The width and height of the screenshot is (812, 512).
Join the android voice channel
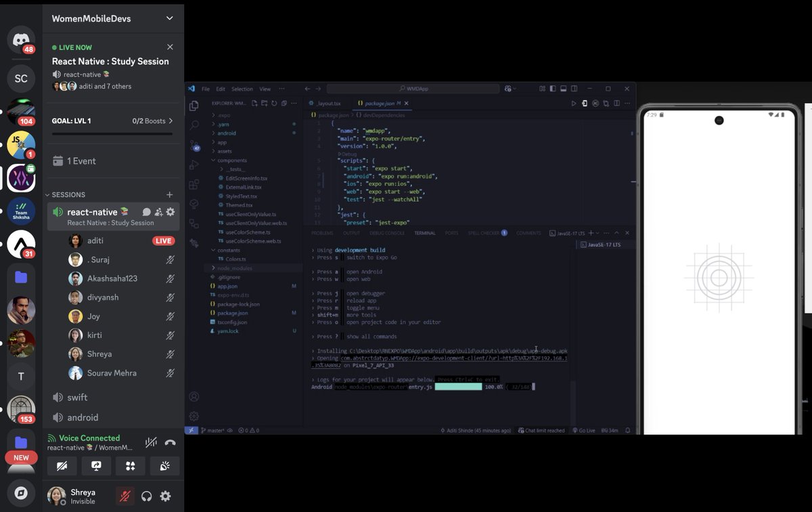pos(113,418)
